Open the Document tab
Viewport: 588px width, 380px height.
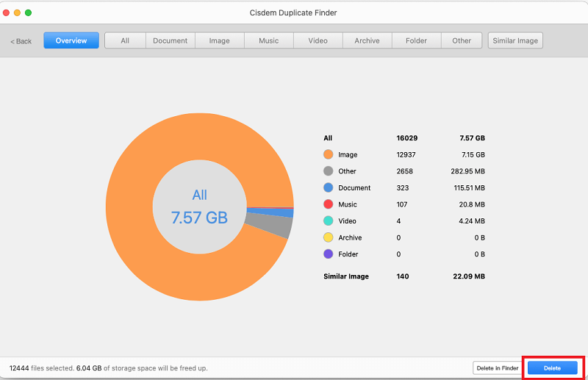point(170,40)
